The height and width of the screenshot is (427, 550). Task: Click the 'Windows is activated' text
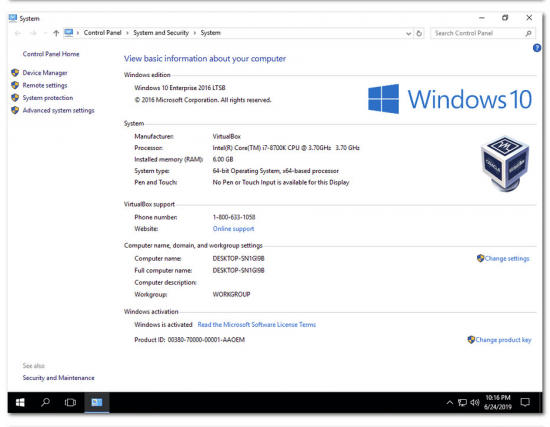pyautogui.click(x=163, y=325)
